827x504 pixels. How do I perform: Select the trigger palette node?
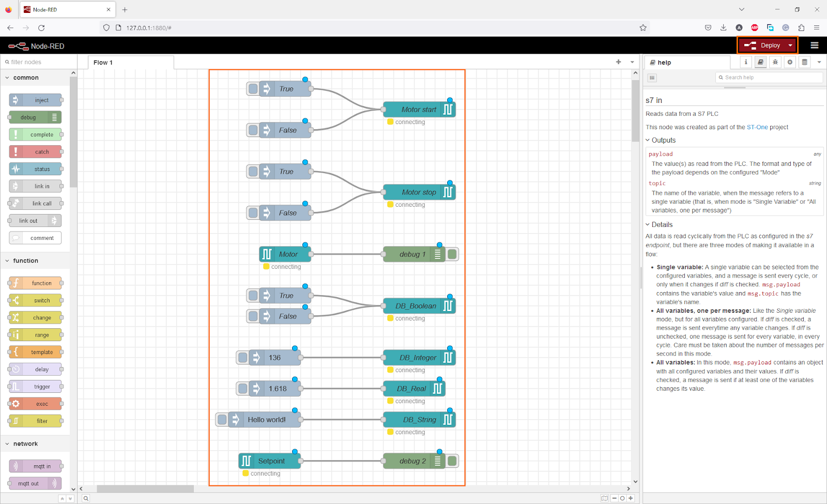click(x=35, y=387)
